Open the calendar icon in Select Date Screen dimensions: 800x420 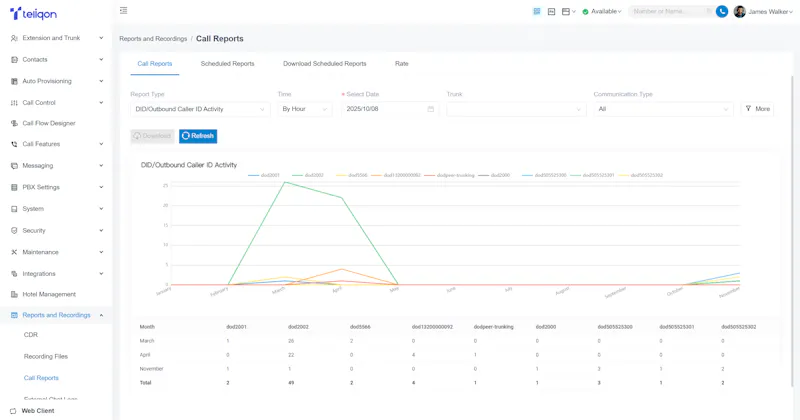[x=431, y=109]
